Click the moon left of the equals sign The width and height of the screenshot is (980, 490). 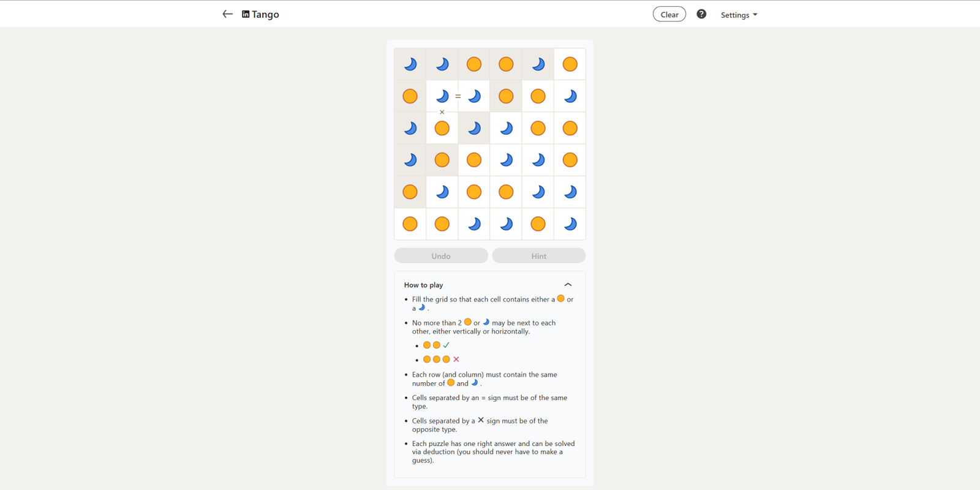click(442, 96)
